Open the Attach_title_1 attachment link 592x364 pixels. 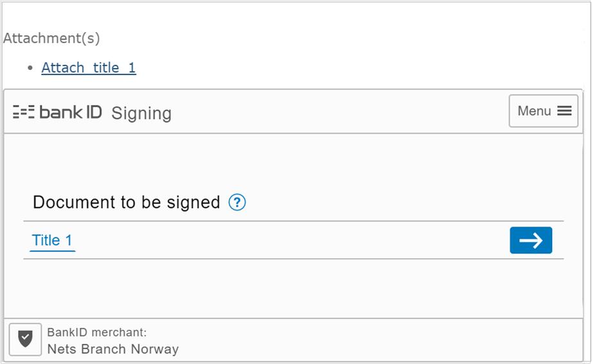tap(88, 68)
